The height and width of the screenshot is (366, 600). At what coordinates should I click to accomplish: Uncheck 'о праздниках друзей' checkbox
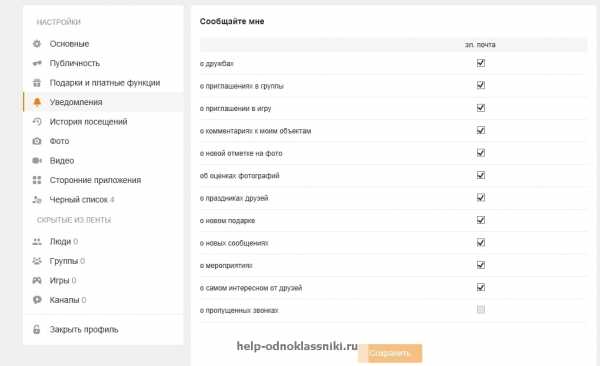481,198
